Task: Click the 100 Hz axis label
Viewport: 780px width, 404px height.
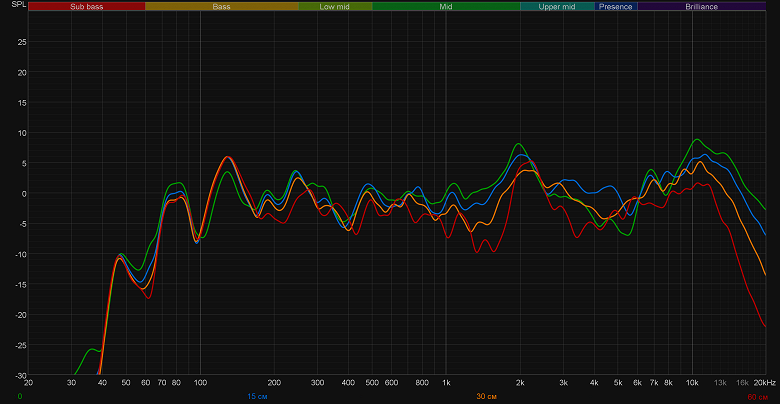Action: [200, 383]
